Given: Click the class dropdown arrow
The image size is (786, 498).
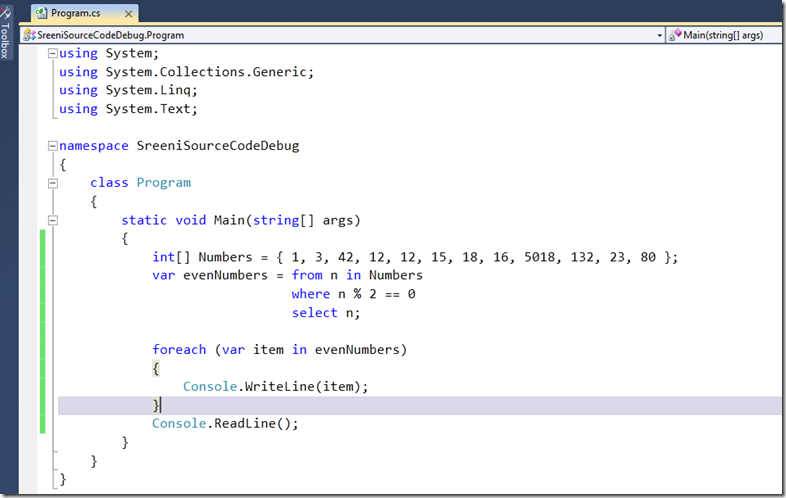Looking at the screenshot, I should [659, 36].
